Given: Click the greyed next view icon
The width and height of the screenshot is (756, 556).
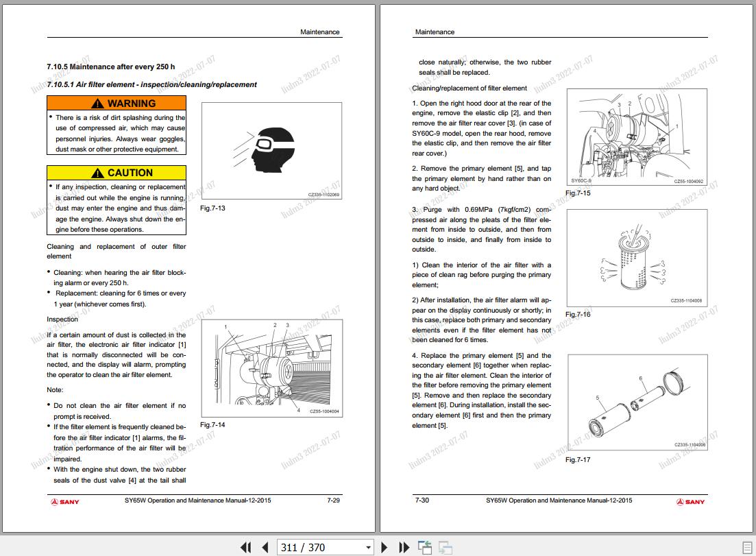Looking at the screenshot, I should point(445,547).
